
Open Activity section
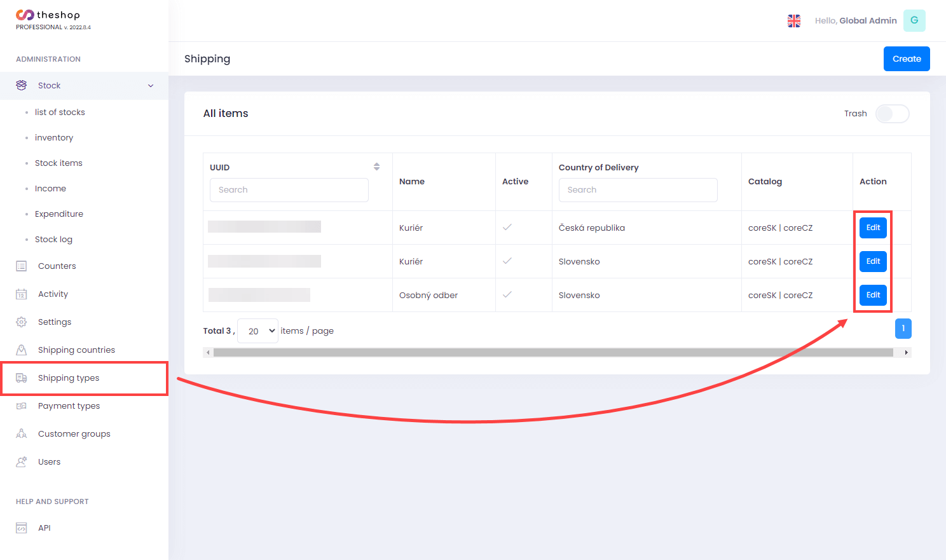click(53, 294)
